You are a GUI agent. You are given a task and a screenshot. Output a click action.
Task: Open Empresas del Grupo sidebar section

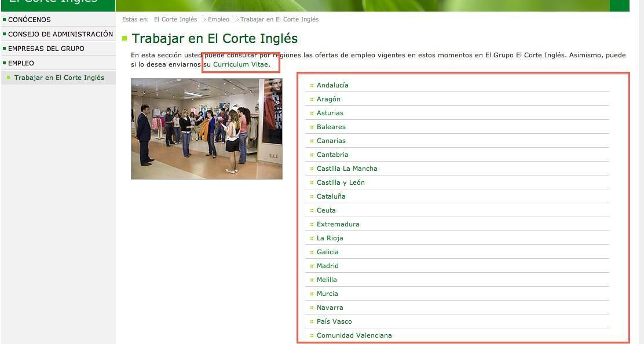[46, 49]
